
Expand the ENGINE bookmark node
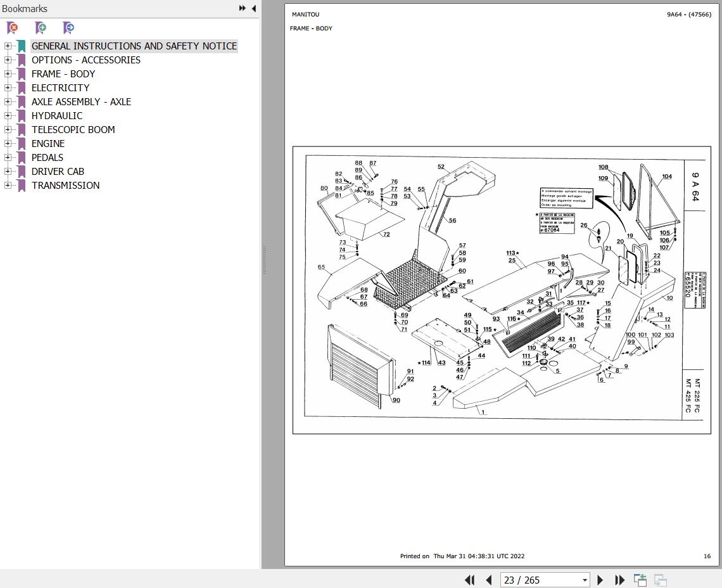coord(8,143)
